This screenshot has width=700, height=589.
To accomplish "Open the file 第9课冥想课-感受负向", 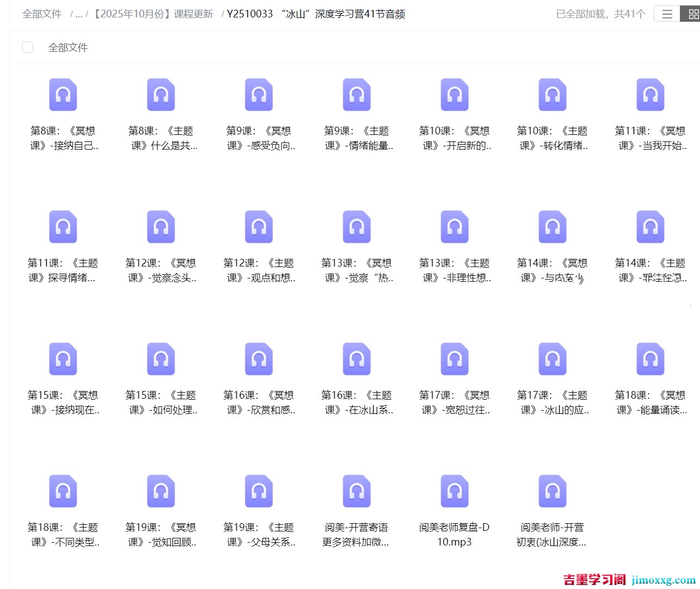I will (258, 94).
